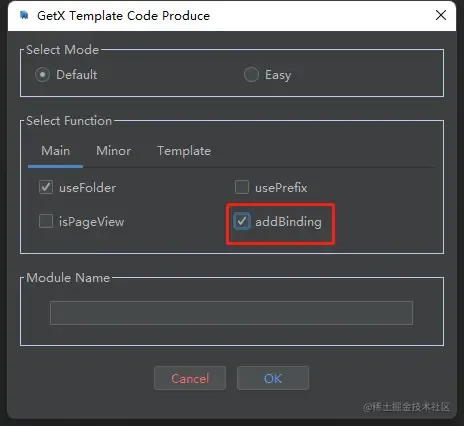
Task: Click the Select Function group label
Action: [69, 121]
